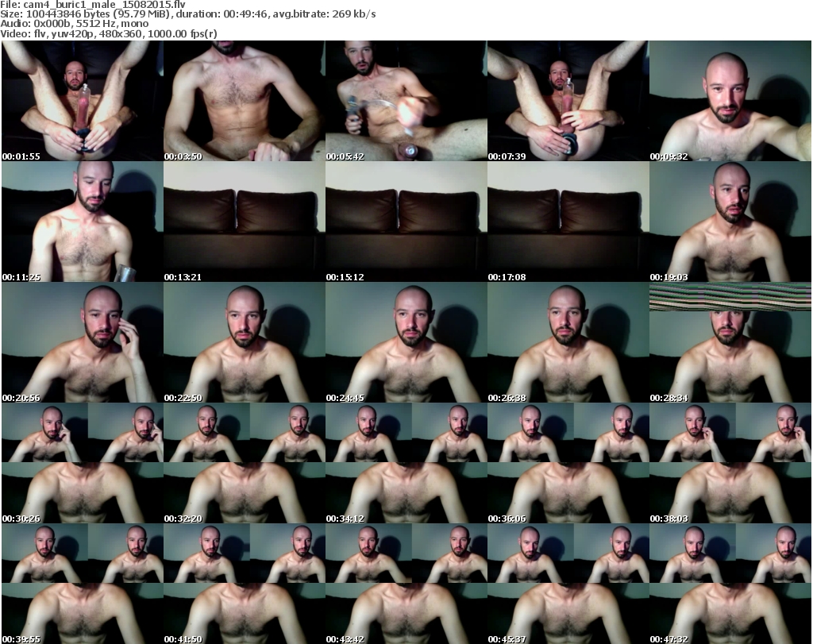Open the last frame stamped 00:47:32
This screenshot has width=813, height=644.
(730, 584)
